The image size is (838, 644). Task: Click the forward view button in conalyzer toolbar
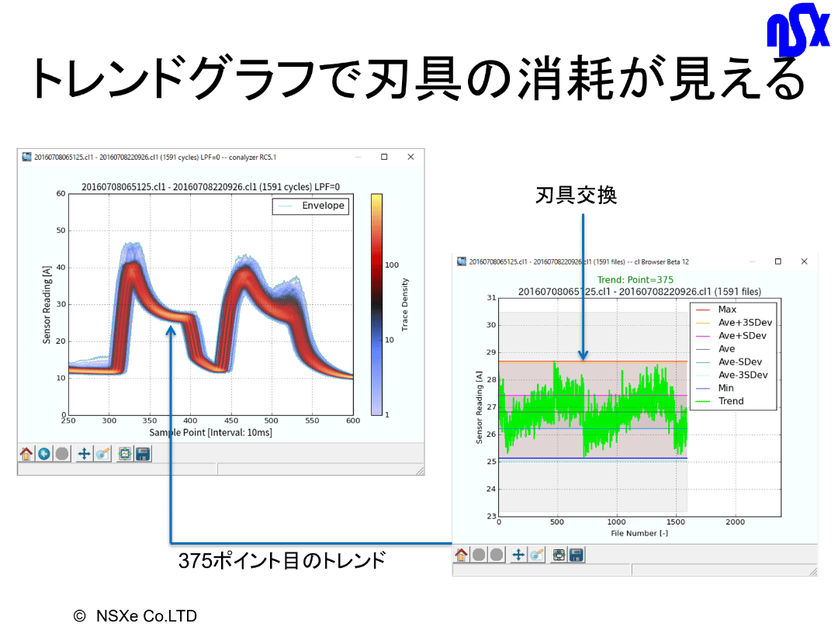[x=63, y=454]
